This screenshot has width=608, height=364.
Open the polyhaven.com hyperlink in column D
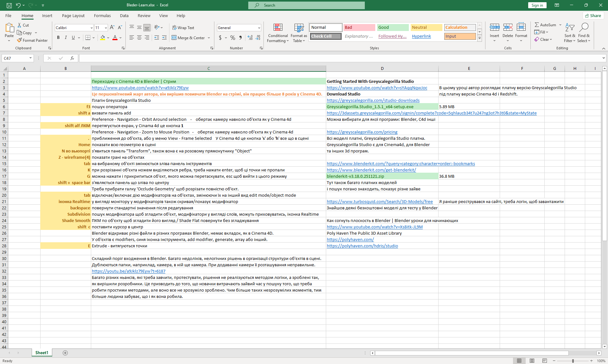[x=350, y=239]
